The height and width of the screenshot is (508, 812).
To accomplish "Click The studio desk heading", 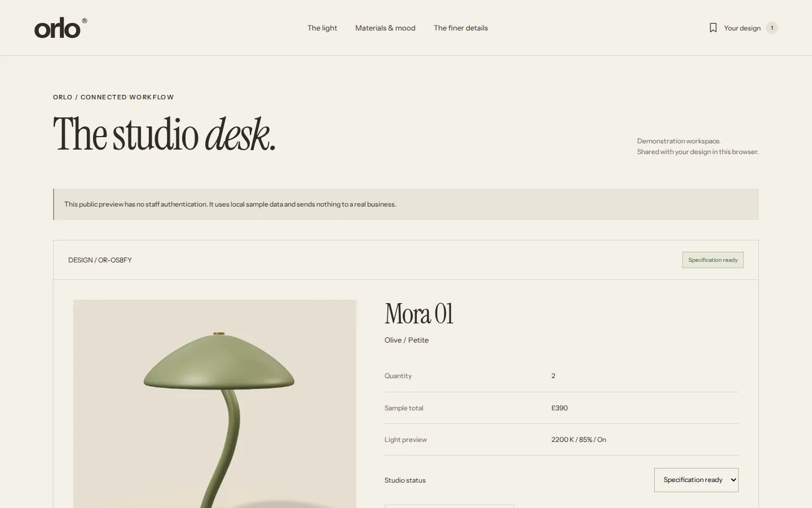I will 165,134.
